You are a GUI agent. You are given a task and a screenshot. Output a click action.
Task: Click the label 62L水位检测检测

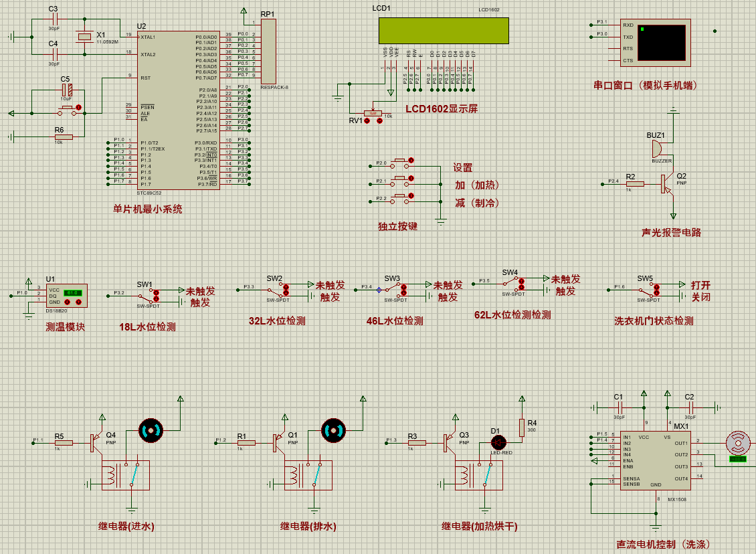point(512,315)
